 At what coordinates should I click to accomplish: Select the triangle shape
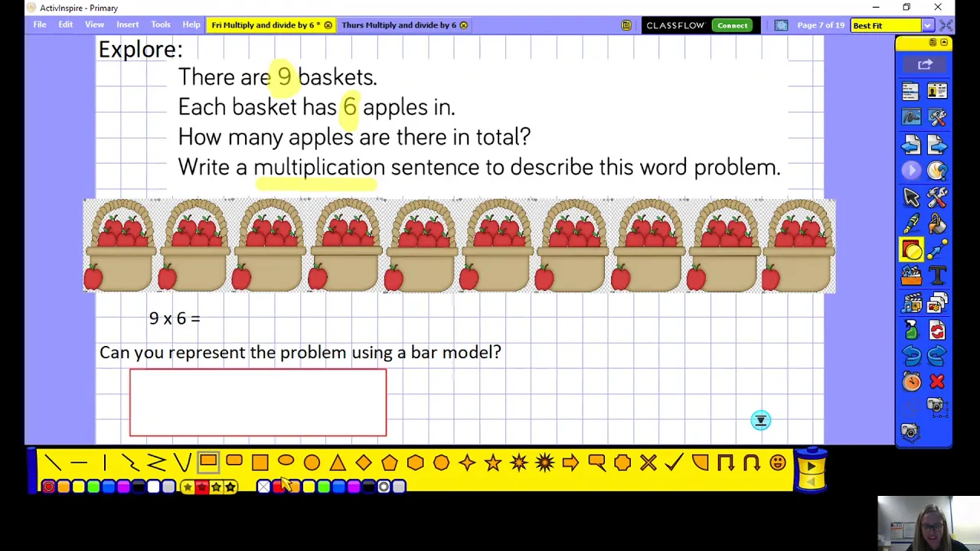point(338,462)
